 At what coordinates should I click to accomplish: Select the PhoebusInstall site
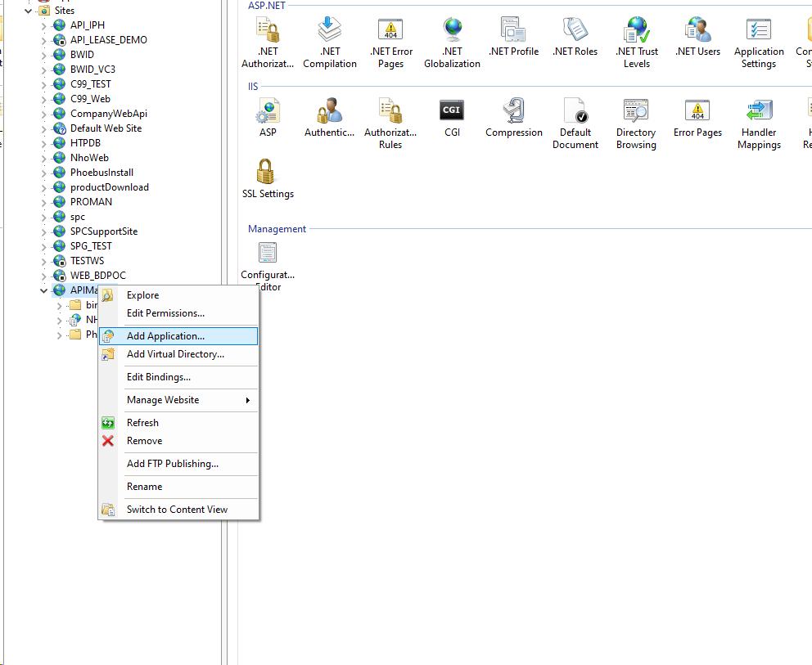coord(102,173)
